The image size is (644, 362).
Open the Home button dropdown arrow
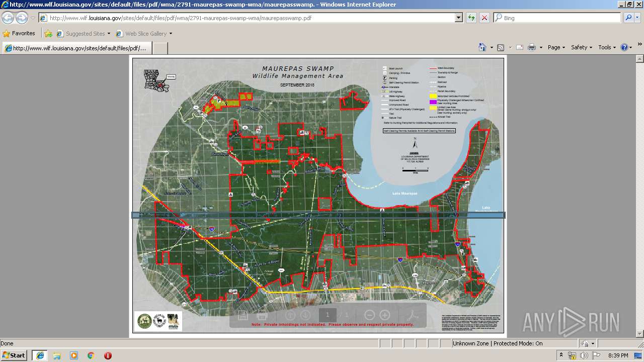tap(491, 47)
